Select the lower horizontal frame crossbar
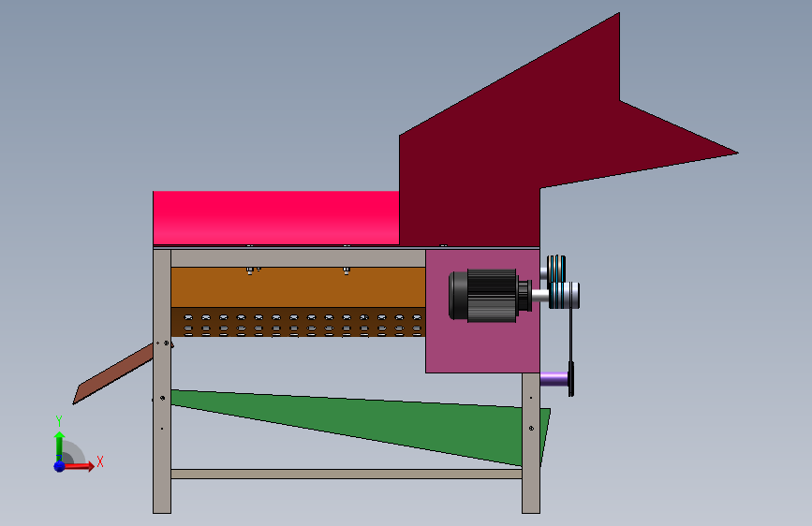812x526 pixels. pos(346,474)
